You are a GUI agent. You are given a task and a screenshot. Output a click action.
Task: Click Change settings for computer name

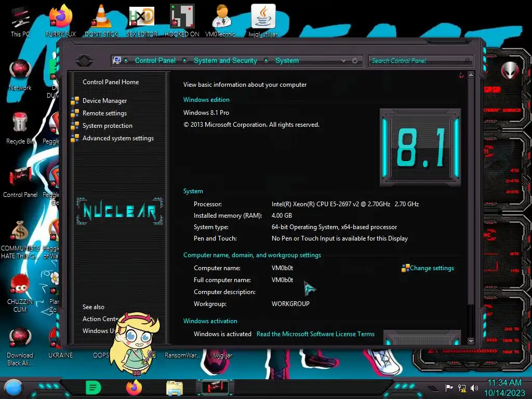[x=432, y=268]
